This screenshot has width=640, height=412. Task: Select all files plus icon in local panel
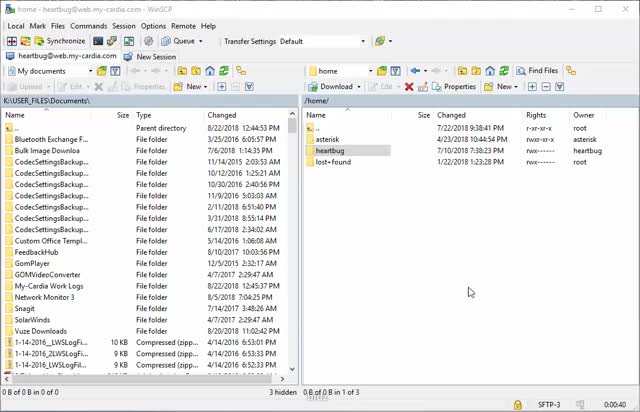(x=222, y=87)
